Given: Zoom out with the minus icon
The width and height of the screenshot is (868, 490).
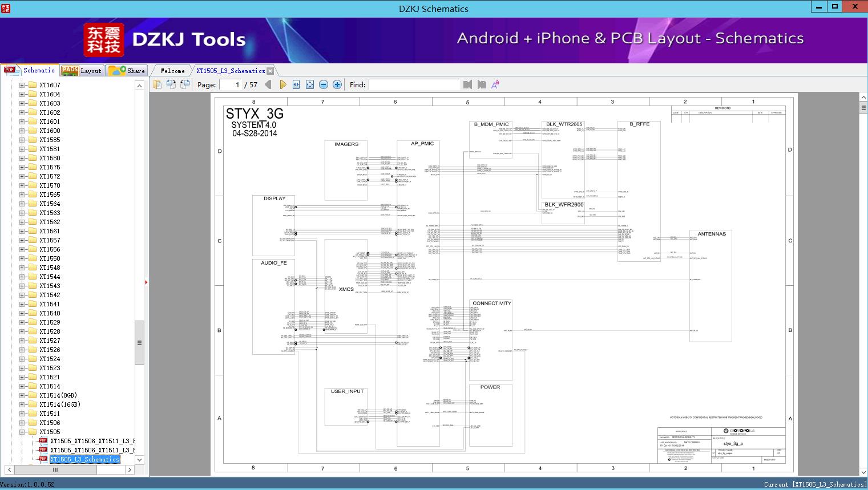Looking at the screenshot, I should 324,84.
